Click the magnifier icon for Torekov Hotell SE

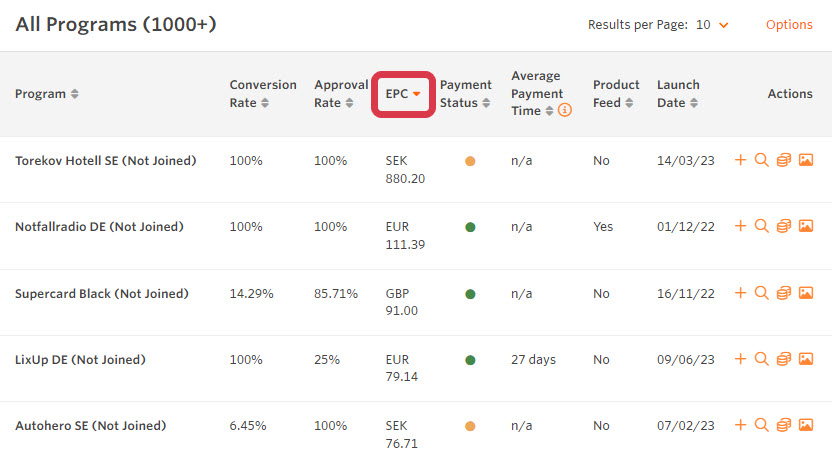(x=761, y=160)
